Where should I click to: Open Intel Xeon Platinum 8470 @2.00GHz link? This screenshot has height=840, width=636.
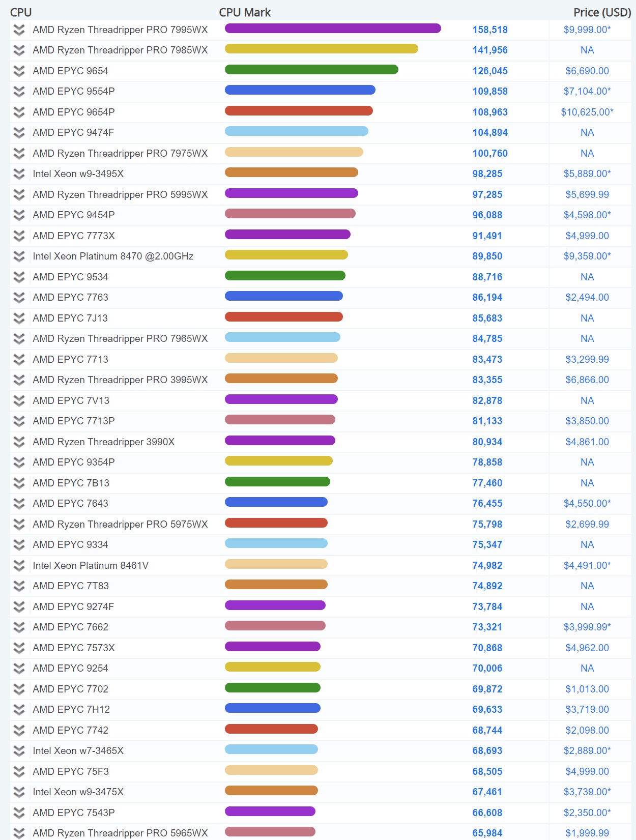113,256
